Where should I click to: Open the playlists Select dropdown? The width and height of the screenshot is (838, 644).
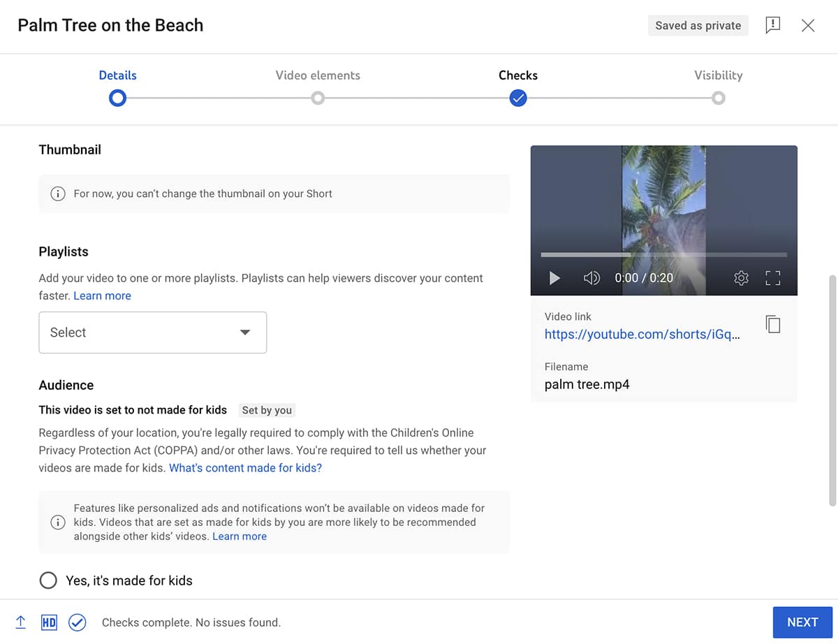tap(152, 332)
